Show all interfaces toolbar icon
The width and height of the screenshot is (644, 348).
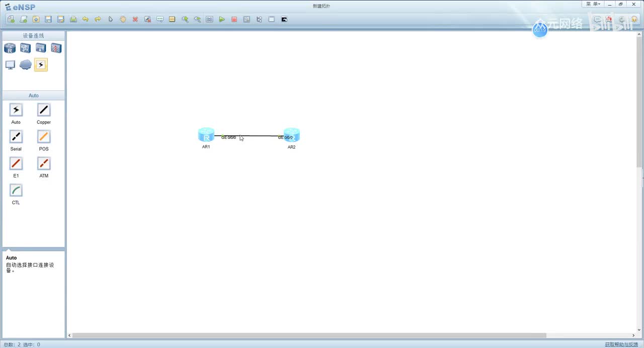[259, 19]
